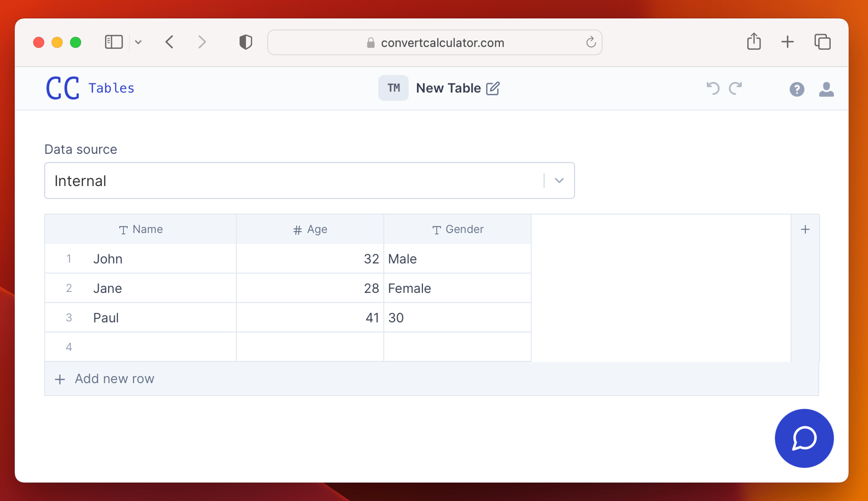The image size is (868, 501).
Task: Go forward in browser history
Action: tap(202, 42)
